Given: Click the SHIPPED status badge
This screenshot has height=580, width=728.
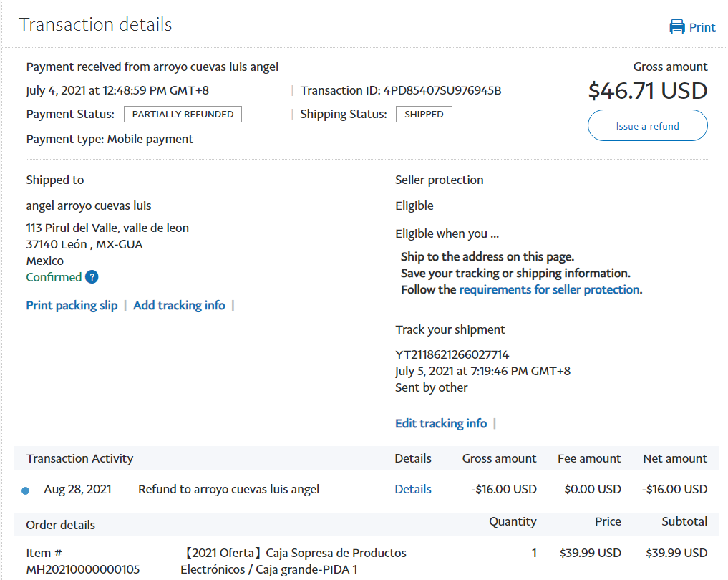Looking at the screenshot, I should pos(424,114).
